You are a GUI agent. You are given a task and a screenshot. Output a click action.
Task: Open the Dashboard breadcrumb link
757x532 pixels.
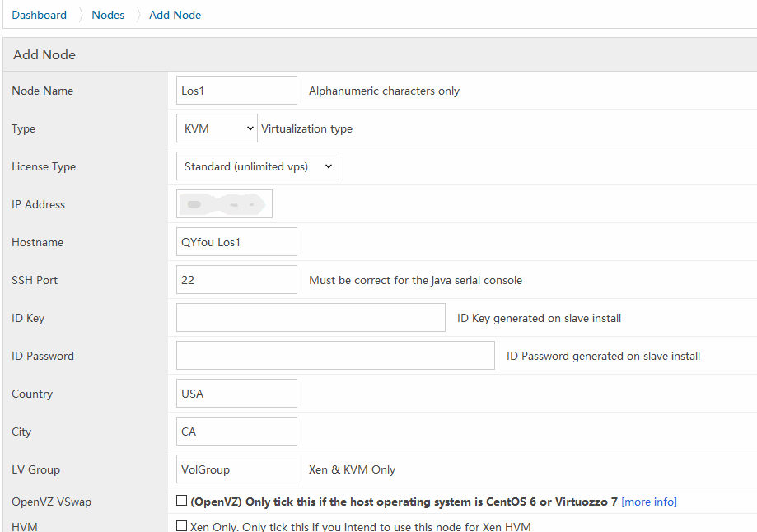[40, 15]
